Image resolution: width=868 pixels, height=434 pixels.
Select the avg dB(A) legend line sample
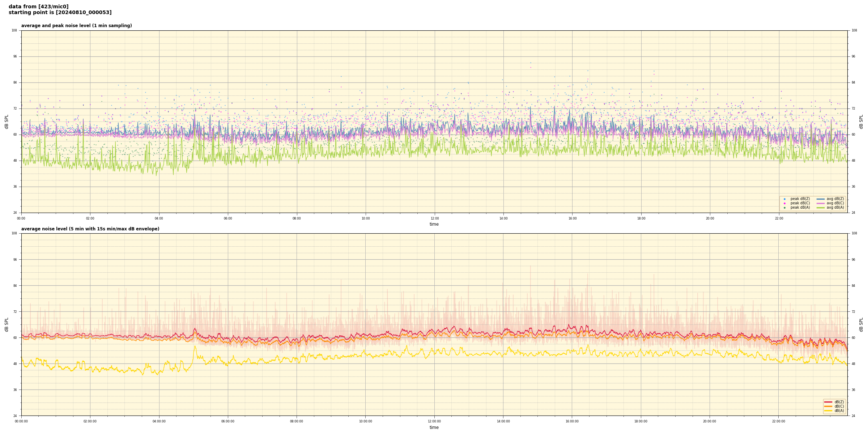[820, 208]
